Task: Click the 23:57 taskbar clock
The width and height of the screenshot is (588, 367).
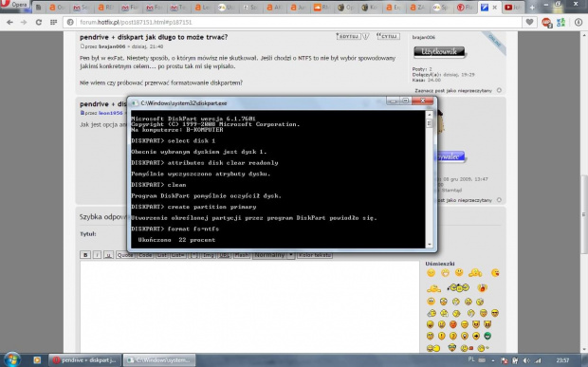Action: coord(562,360)
